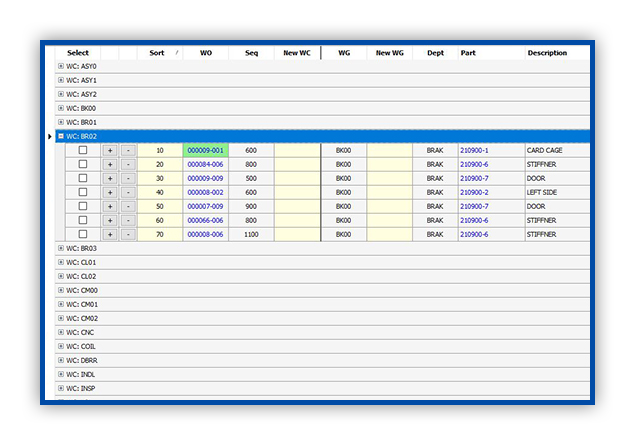Expand the WC: INSP group
635x445 pixels.
point(61,388)
